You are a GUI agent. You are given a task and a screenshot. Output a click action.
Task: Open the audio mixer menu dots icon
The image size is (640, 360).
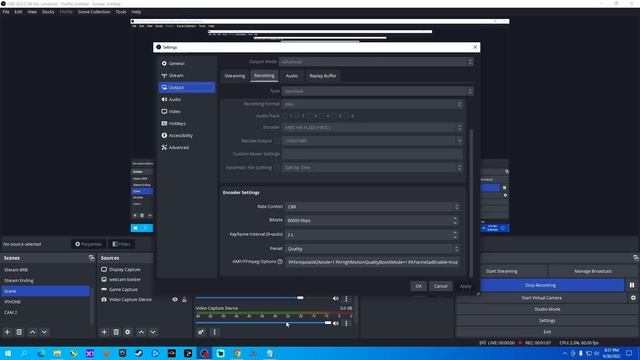pyautogui.click(x=215, y=332)
